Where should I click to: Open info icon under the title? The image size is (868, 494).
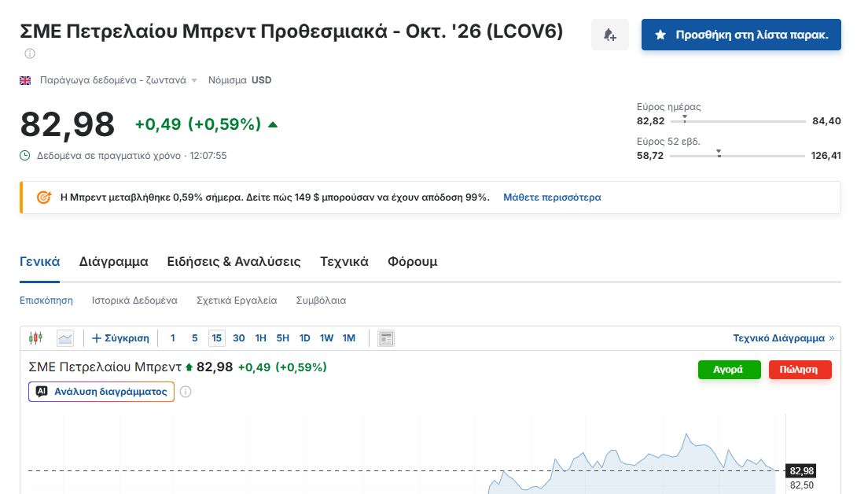(x=30, y=53)
